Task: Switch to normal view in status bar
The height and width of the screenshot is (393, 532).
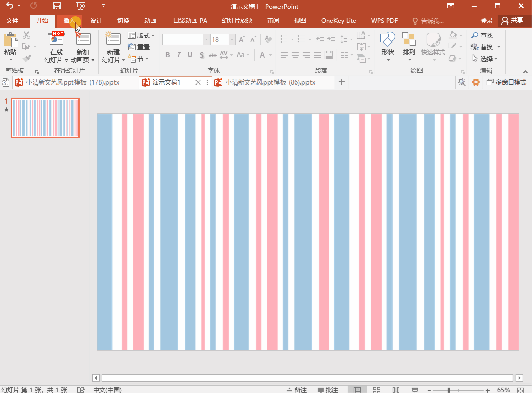Action: (x=357, y=390)
